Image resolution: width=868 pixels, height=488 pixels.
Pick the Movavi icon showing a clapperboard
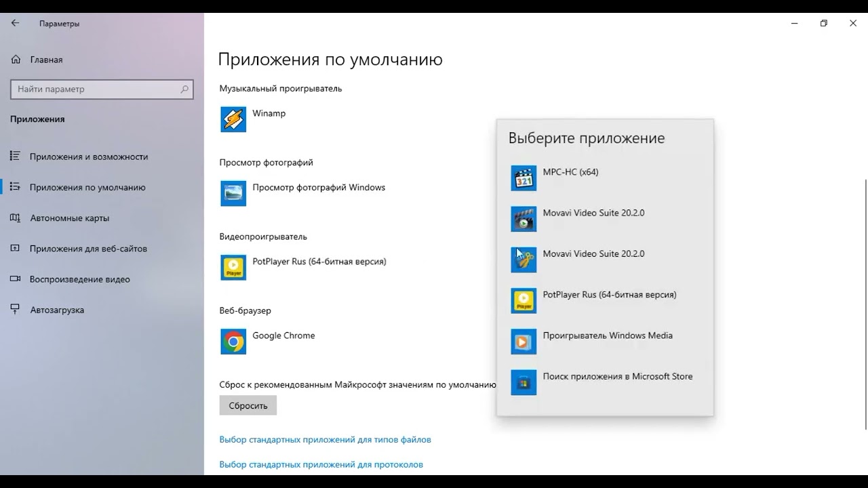point(524,219)
